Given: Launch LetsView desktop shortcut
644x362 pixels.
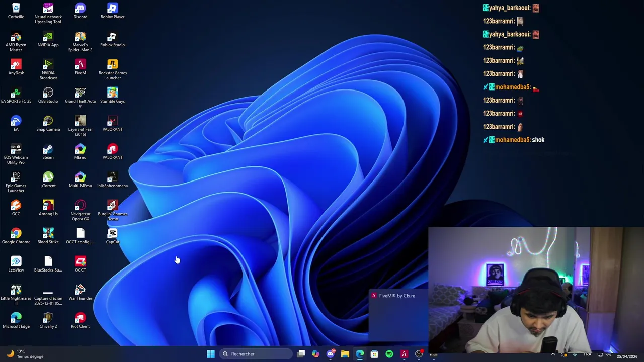Looking at the screenshot, I should click(16, 265).
